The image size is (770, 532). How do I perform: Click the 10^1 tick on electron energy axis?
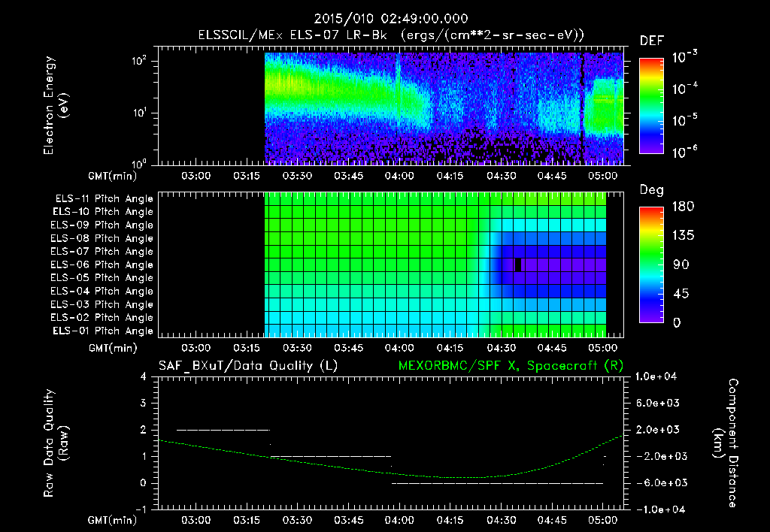(x=139, y=113)
